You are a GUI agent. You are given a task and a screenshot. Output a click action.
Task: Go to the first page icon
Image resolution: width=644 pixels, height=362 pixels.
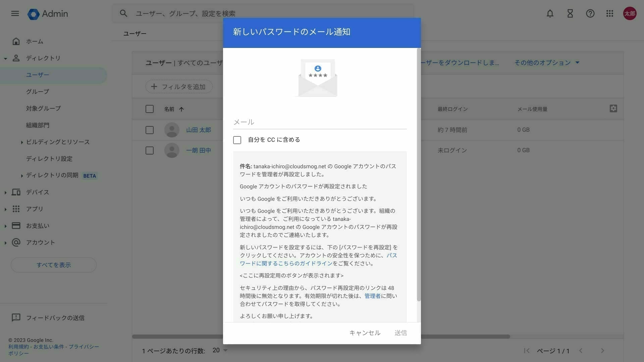click(x=527, y=351)
